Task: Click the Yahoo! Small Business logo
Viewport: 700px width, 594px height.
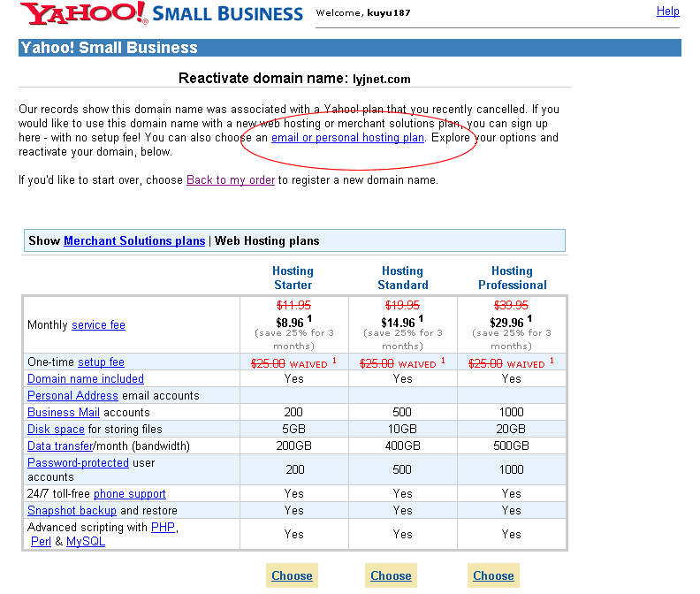Action: coord(161,13)
